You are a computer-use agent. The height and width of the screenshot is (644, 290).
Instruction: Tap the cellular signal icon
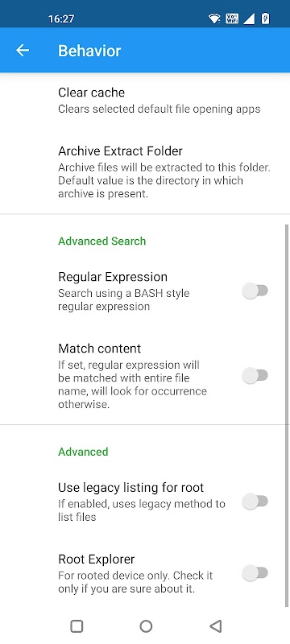tap(249, 19)
